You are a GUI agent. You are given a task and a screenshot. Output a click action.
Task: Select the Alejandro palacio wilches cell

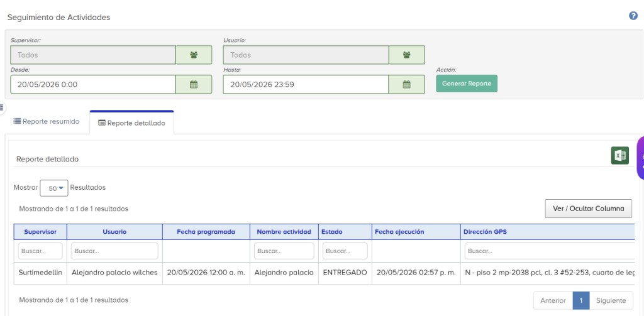[114, 273]
